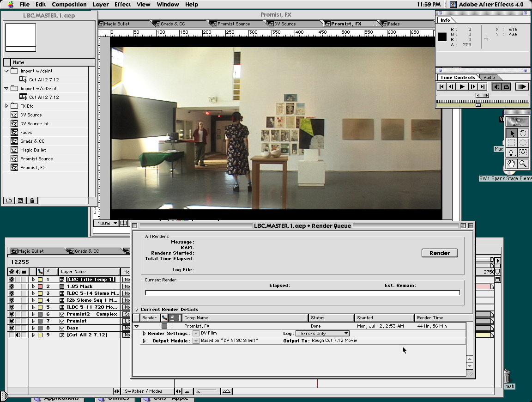Click the DV Source composition icon in Project
532x402 pixels.
coord(14,115)
